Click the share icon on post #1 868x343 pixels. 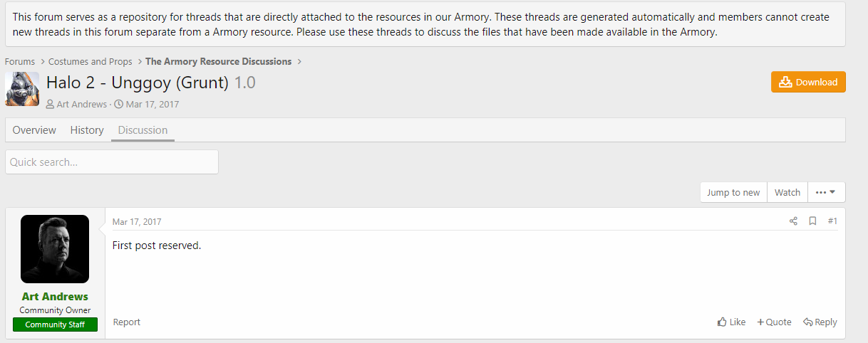tap(793, 221)
